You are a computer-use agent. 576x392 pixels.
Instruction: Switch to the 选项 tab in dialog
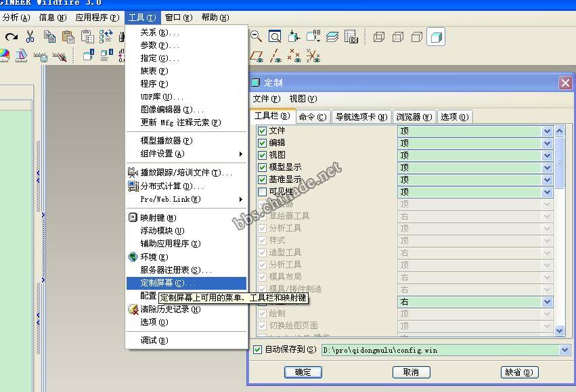pyautogui.click(x=454, y=117)
